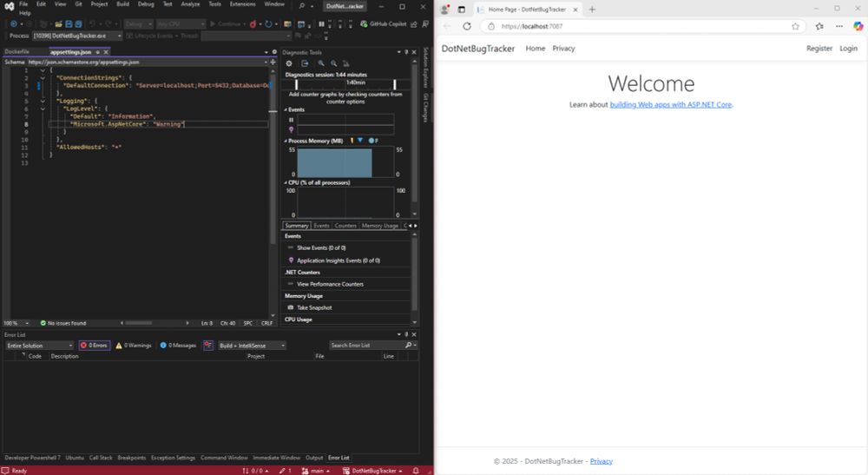Image resolution: width=868 pixels, height=475 pixels.
Task: Open browser Settings and more menu
Action: pos(839,26)
